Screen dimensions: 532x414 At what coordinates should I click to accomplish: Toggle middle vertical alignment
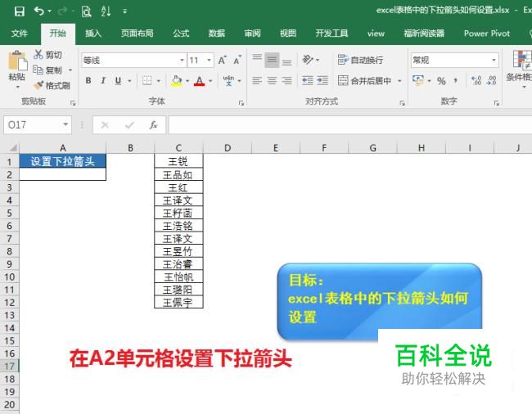pyautogui.click(x=272, y=60)
